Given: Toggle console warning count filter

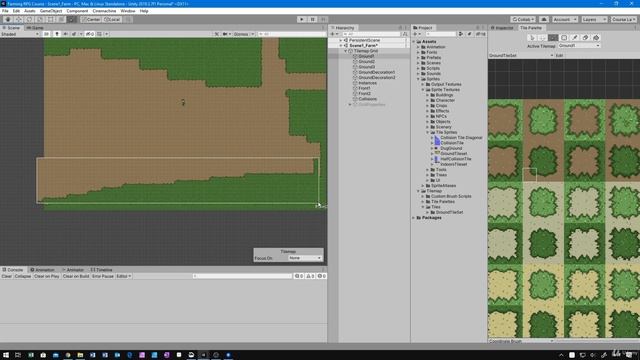Looking at the screenshot, I should pyautogui.click(x=310, y=276).
